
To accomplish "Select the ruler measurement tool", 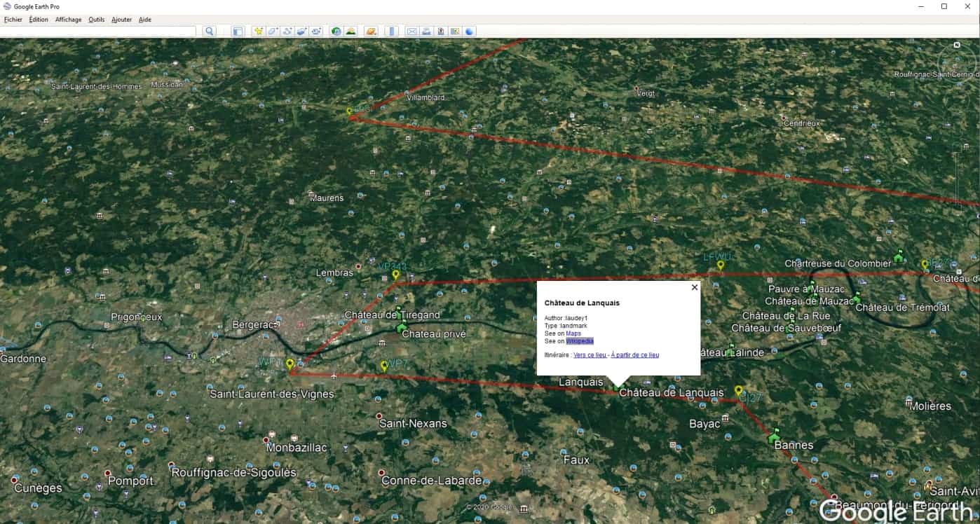I will click(392, 32).
